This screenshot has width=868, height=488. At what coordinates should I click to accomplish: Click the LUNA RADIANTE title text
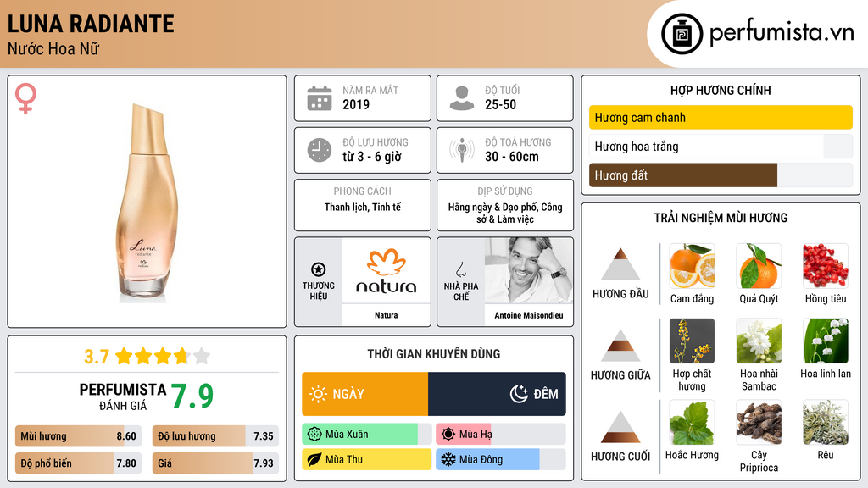91,24
